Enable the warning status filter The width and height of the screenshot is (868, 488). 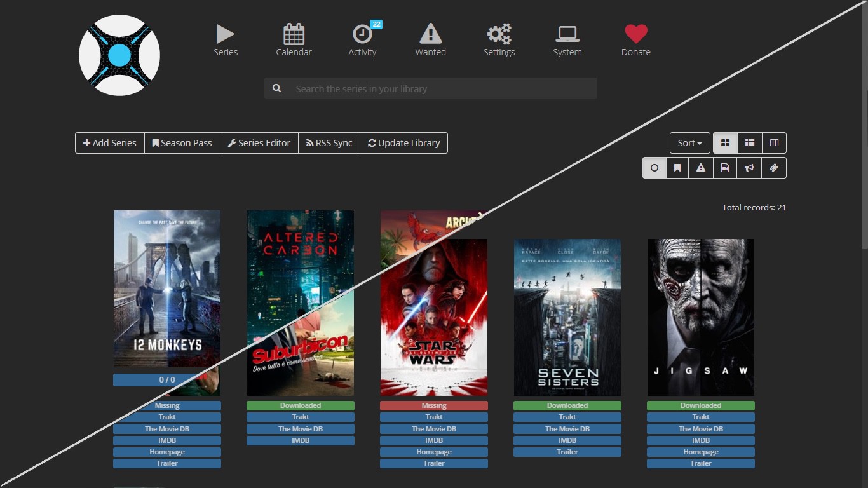701,168
